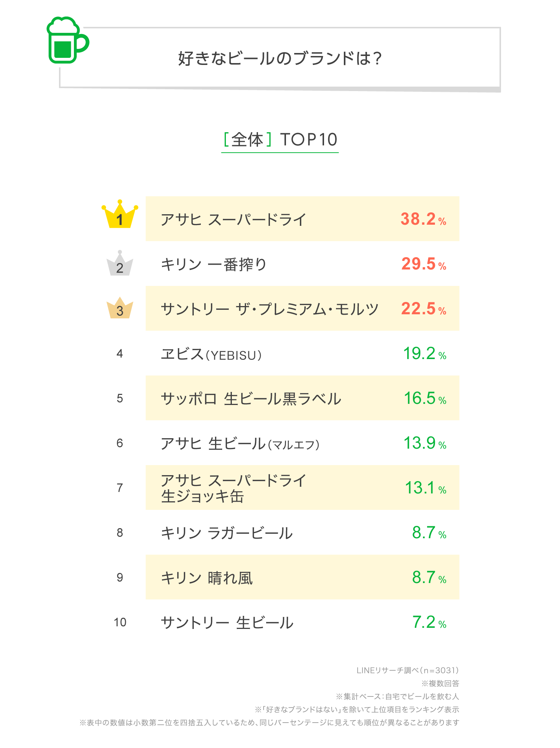This screenshot has width=560, height=748.
Task: Click the キリン 一番搾り label
Action: pos(214,264)
